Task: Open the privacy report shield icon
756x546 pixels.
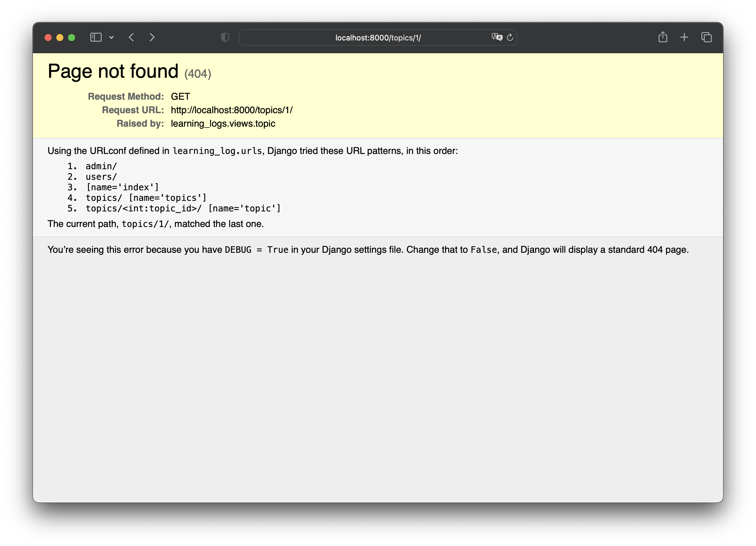Action: (x=225, y=37)
